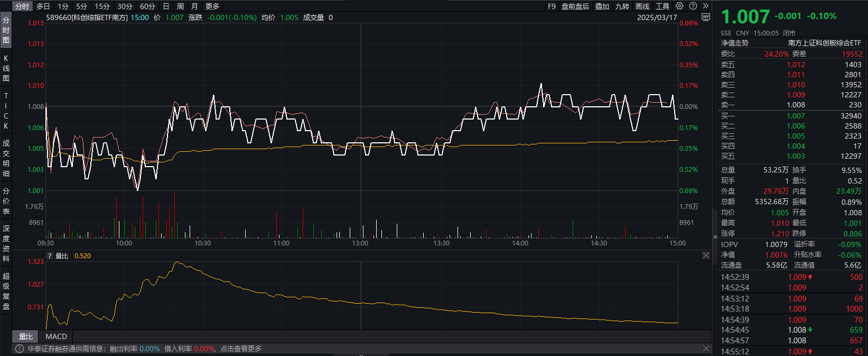Open the 工具 tools menu
Viewport: 868px width, 356px height.
point(662,6)
